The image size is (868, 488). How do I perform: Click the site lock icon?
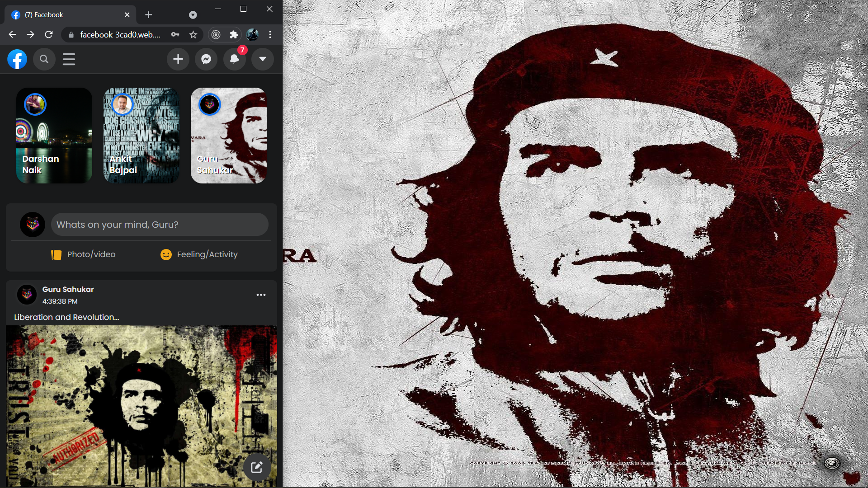tap(71, 35)
